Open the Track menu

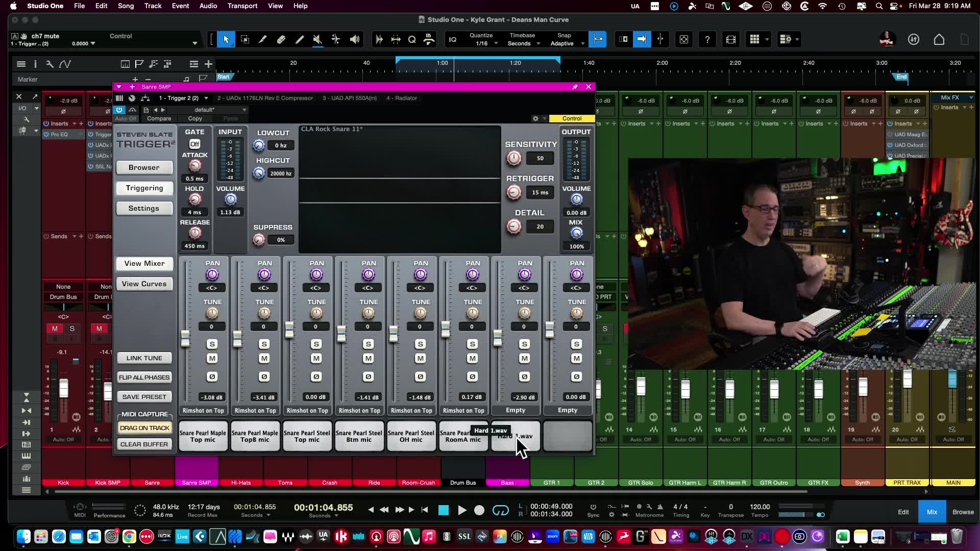click(153, 6)
